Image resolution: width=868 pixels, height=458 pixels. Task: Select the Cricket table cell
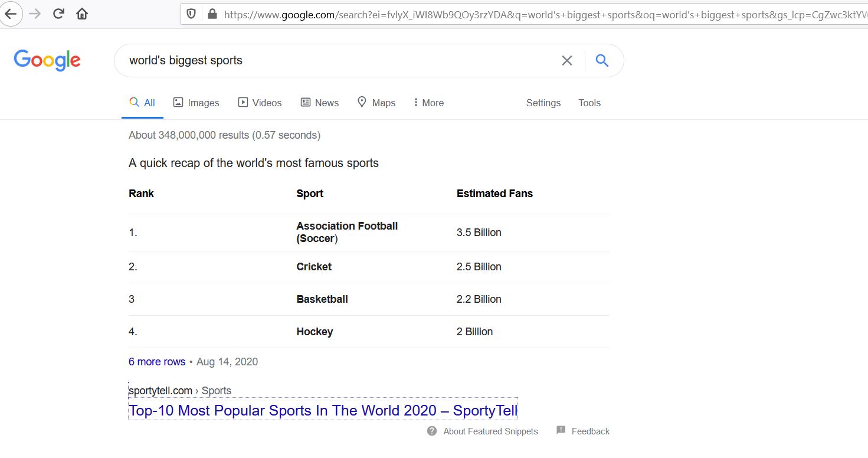(x=314, y=267)
